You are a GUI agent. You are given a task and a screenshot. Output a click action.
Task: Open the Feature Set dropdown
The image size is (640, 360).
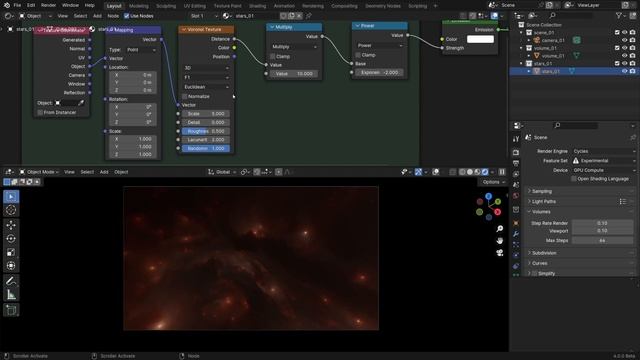(x=604, y=161)
